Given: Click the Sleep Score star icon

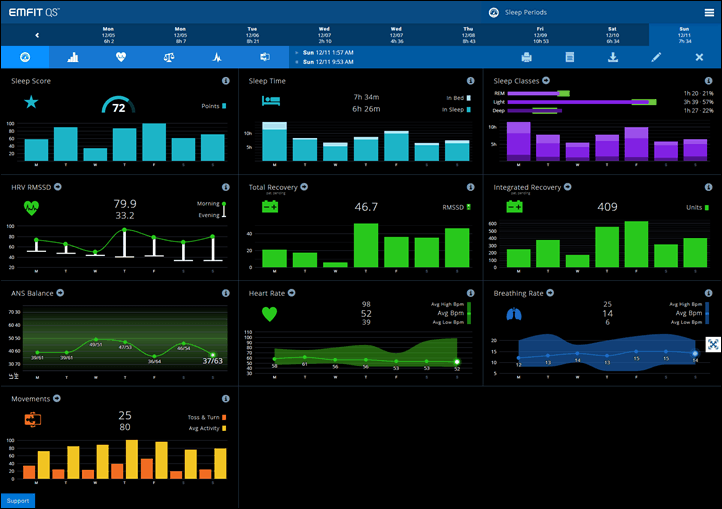Looking at the screenshot, I should pyautogui.click(x=31, y=101).
